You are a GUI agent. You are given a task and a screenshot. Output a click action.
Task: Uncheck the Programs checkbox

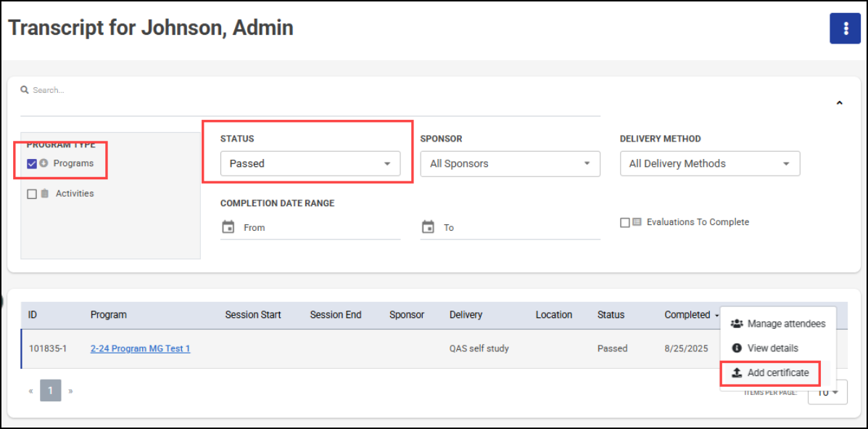tap(31, 163)
